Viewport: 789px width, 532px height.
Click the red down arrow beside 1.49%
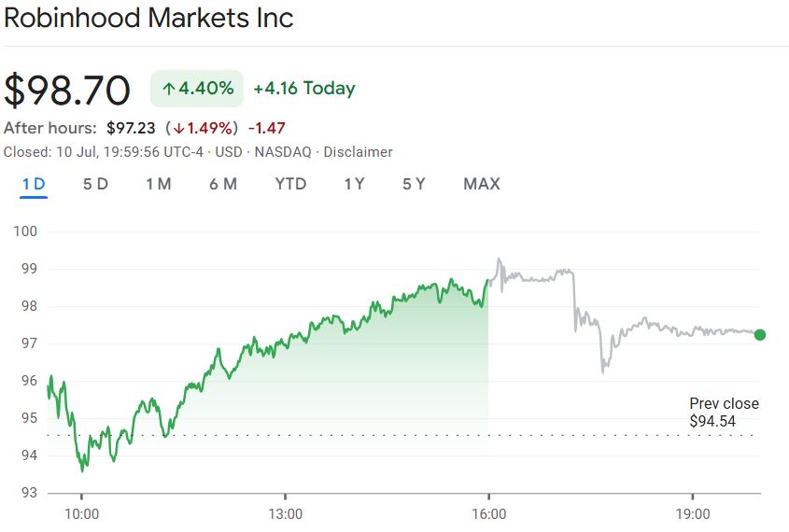pyautogui.click(x=177, y=128)
